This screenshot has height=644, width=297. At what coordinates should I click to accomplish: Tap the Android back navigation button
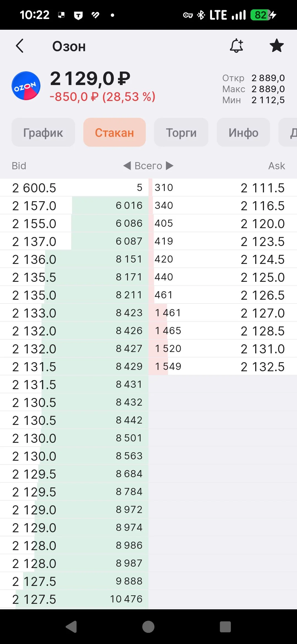click(71, 627)
